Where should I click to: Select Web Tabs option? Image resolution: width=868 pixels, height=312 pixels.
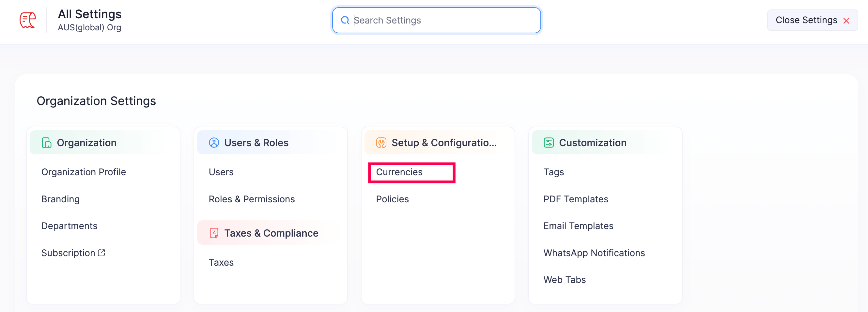click(x=565, y=280)
